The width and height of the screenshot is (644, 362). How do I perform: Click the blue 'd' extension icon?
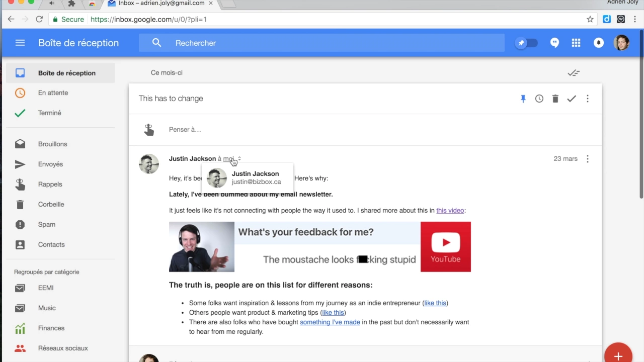(607, 19)
